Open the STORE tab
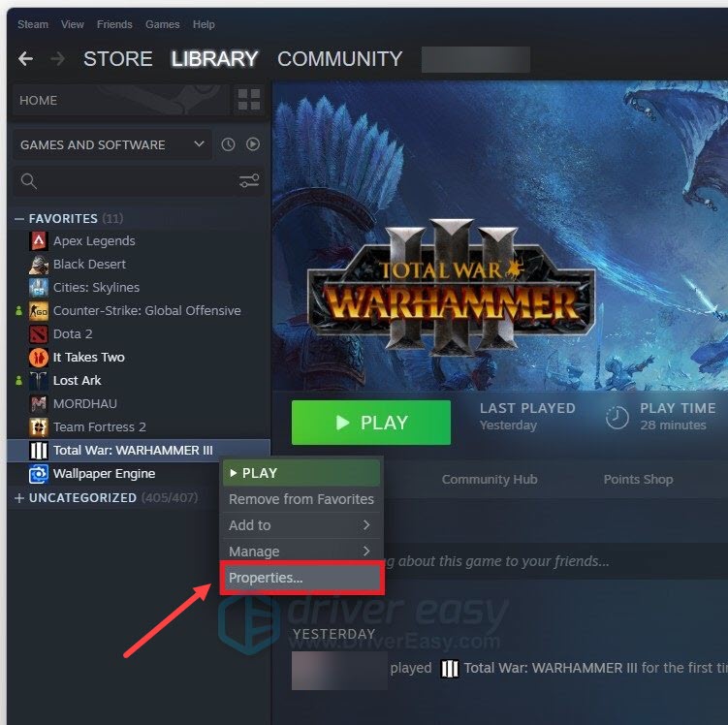 tap(118, 59)
